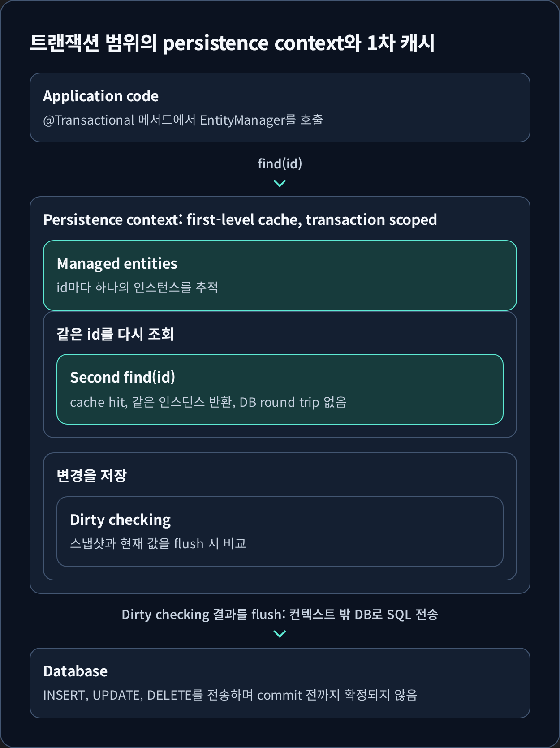560x748 pixels.
Task: Click the chevron arrow below find(id)
Action: click(x=280, y=183)
